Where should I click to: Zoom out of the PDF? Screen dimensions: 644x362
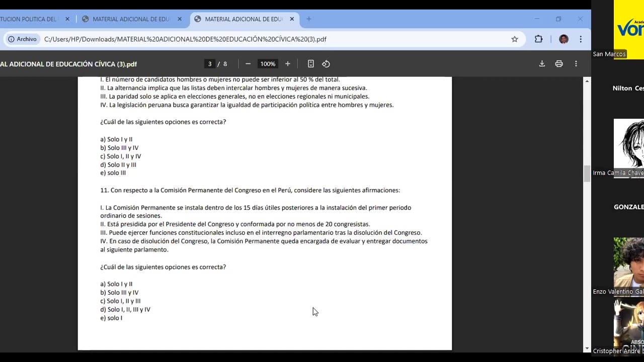[248, 64]
